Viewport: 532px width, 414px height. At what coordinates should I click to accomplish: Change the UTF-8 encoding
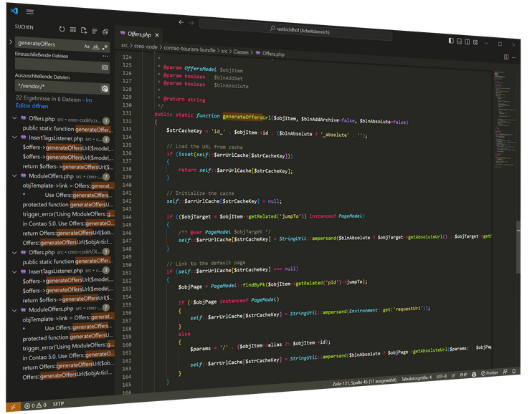pos(441,376)
